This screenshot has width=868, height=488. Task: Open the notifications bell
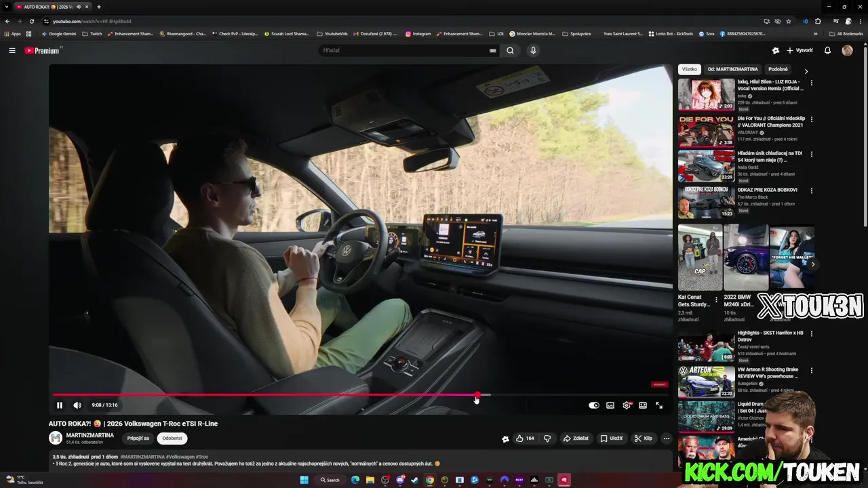pos(827,50)
